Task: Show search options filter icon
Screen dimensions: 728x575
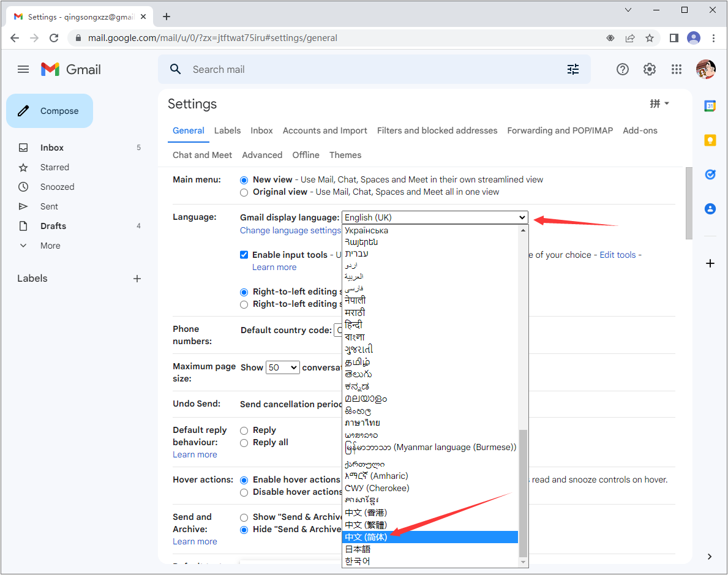Action: pyautogui.click(x=573, y=69)
